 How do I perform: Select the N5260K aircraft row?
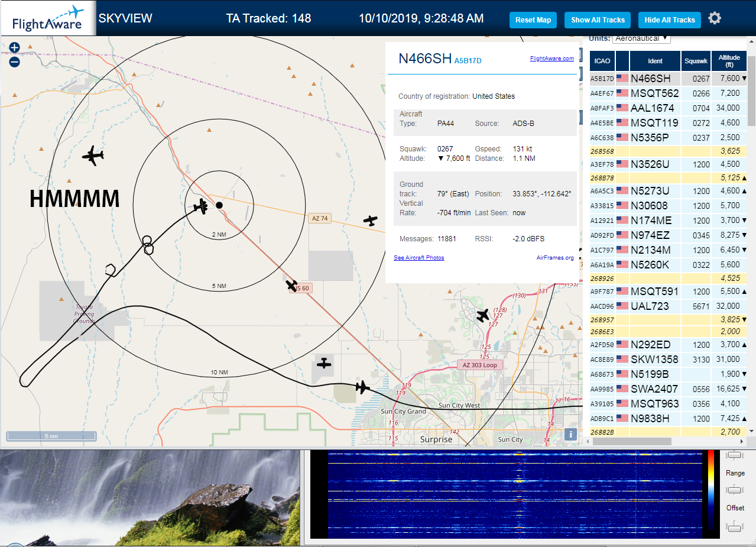668,264
